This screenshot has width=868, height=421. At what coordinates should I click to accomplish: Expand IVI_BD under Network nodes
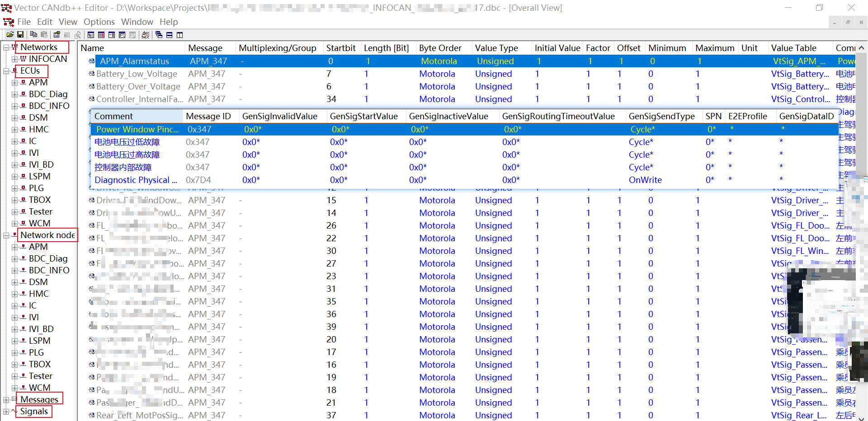coord(15,329)
